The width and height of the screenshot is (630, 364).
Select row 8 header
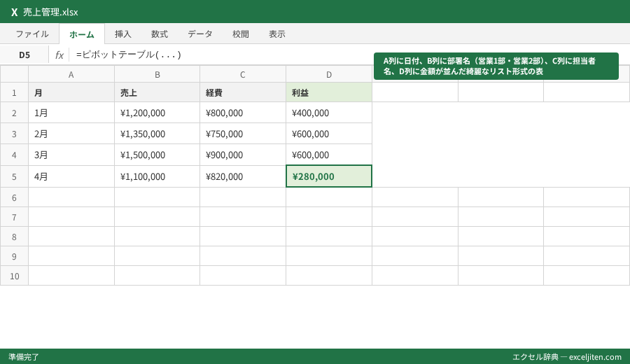(x=14, y=237)
